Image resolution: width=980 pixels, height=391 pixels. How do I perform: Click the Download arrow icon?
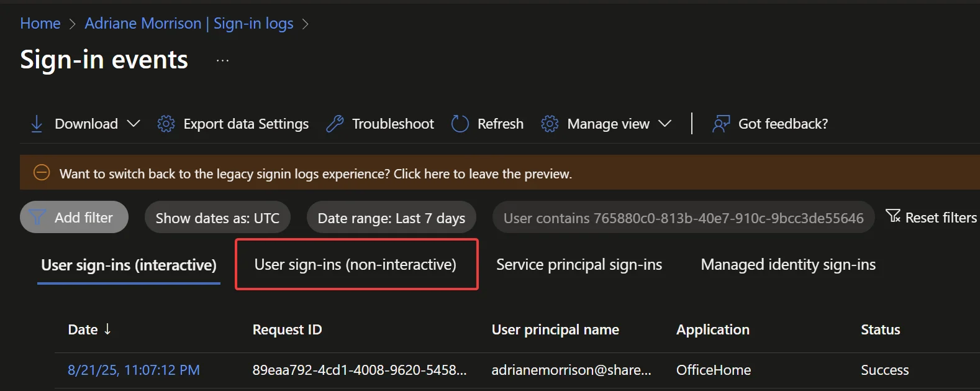37,124
